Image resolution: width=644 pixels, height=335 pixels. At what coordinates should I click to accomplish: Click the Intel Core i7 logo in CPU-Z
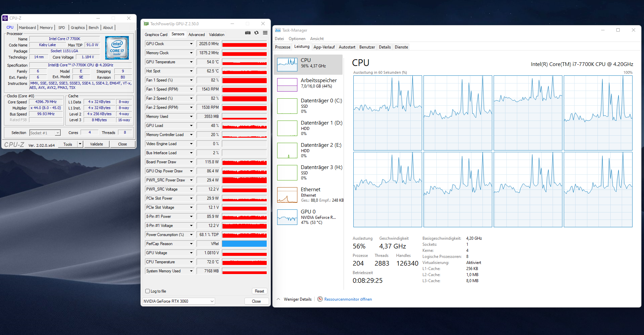tap(117, 48)
